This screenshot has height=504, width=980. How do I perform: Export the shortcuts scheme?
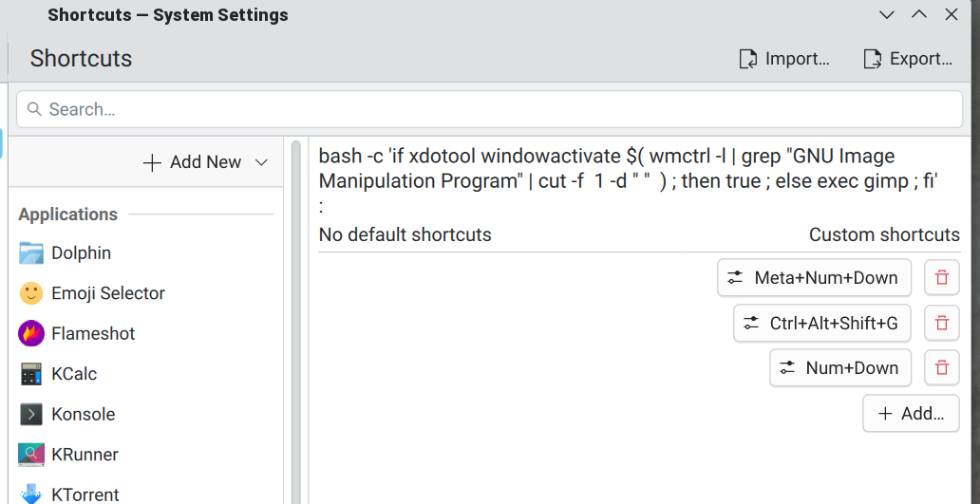[907, 59]
